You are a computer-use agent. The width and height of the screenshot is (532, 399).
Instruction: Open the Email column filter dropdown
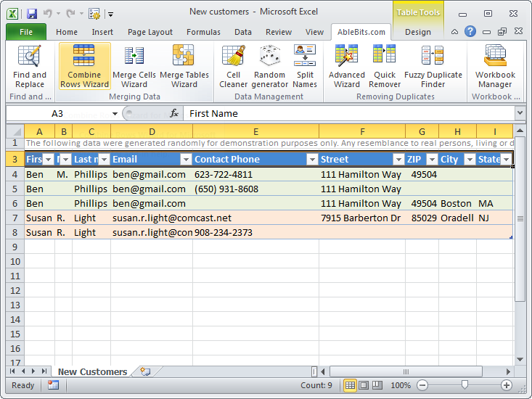coord(186,160)
